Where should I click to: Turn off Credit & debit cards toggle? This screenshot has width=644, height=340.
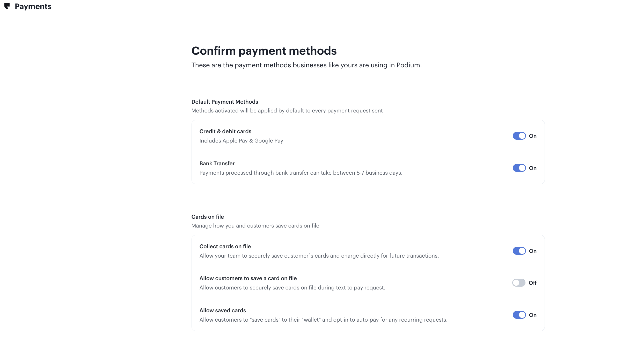(519, 136)
